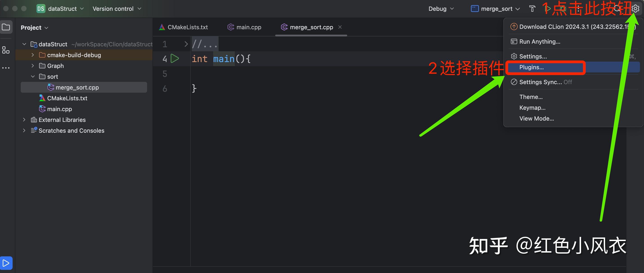Screen dimensions: 644x273
Task: Collapse the sort folder
Action: pyautogui.click(x=33, y=76)
